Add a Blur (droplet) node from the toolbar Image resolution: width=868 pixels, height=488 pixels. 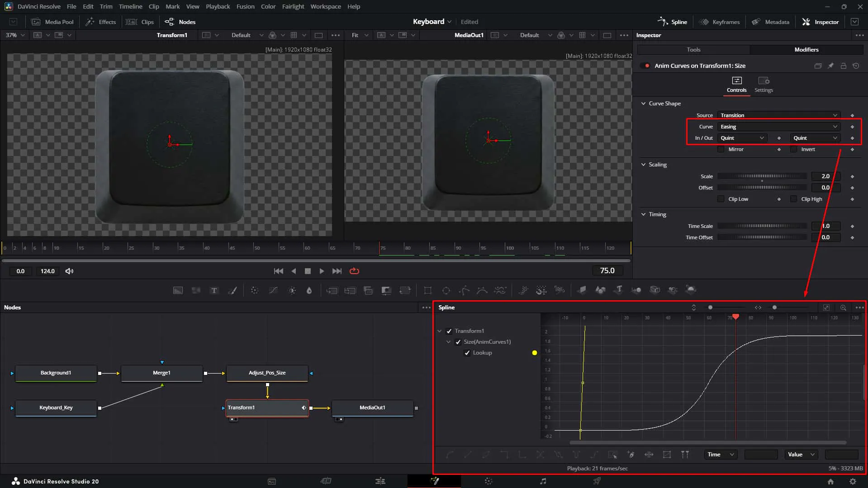pos(309,290)
